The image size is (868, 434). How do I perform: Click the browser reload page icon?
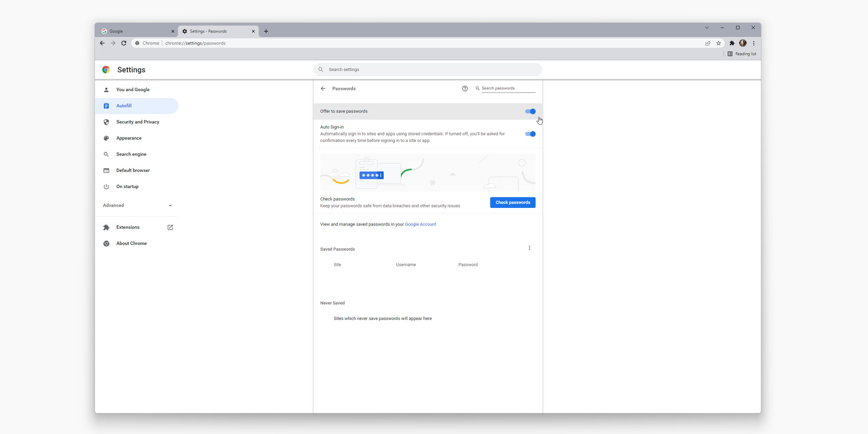tap(124, 43)
